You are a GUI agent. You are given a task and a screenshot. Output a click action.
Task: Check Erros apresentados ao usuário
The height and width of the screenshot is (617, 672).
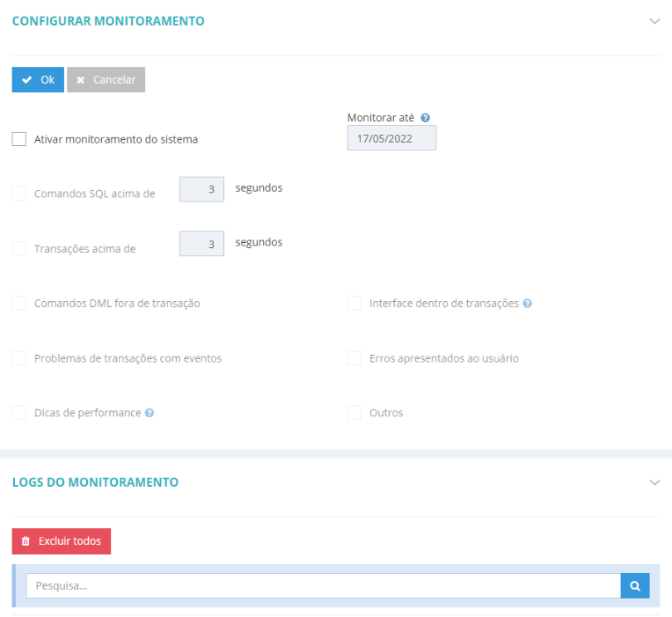click(354, 358)
